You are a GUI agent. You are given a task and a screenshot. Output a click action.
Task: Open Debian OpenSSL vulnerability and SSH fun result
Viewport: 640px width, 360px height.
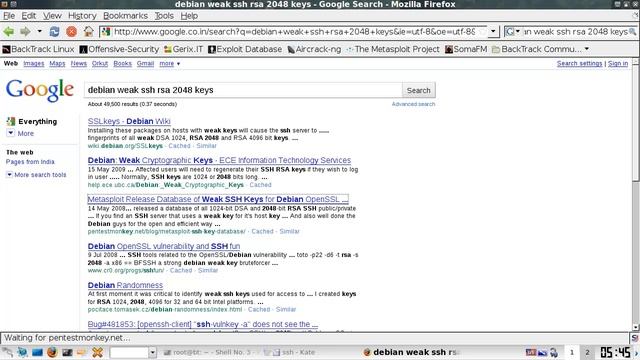[x=164, y=246]
